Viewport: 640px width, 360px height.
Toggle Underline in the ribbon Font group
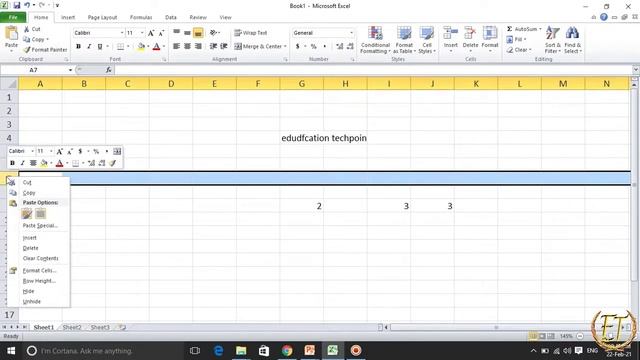tap(100, 47)
